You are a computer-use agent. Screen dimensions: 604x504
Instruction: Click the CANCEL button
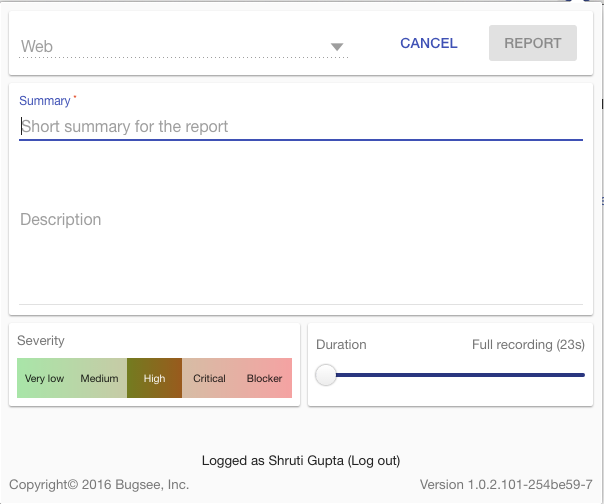click(x=429, y=43)
